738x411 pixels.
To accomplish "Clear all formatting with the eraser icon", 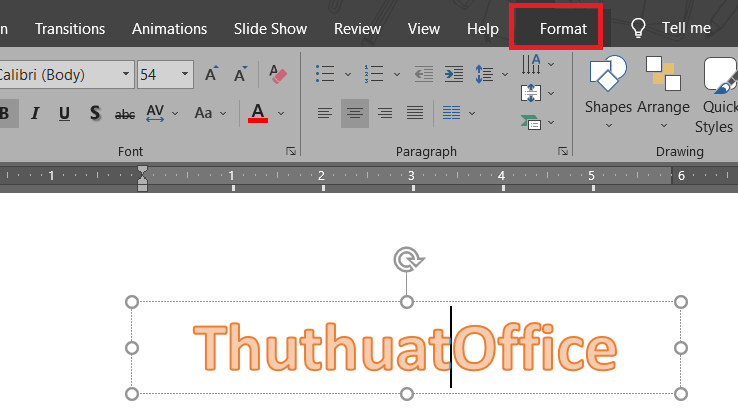I will click(x=278, y=74).
